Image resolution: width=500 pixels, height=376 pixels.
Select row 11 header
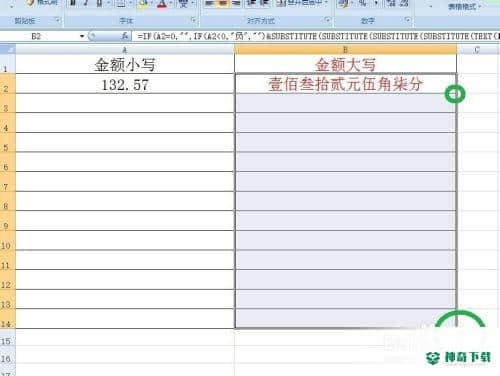point(7,260)
